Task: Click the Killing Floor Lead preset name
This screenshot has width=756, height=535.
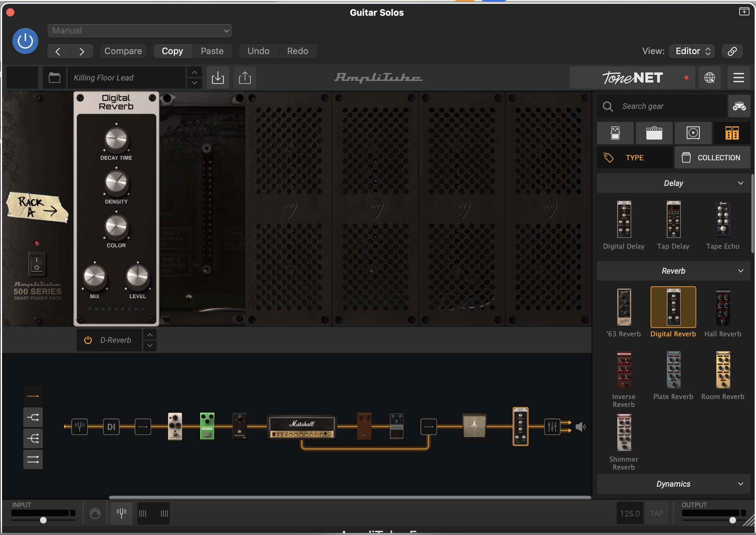Action: (127, 78)
